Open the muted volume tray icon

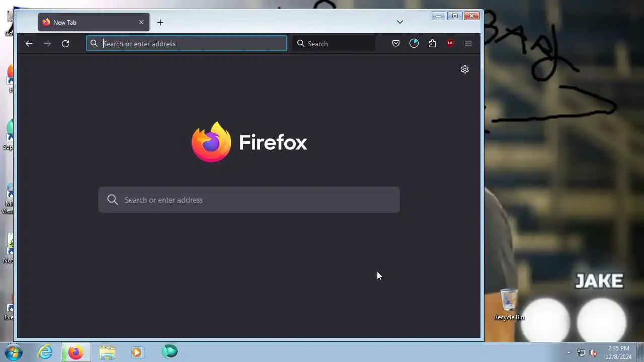593,352
